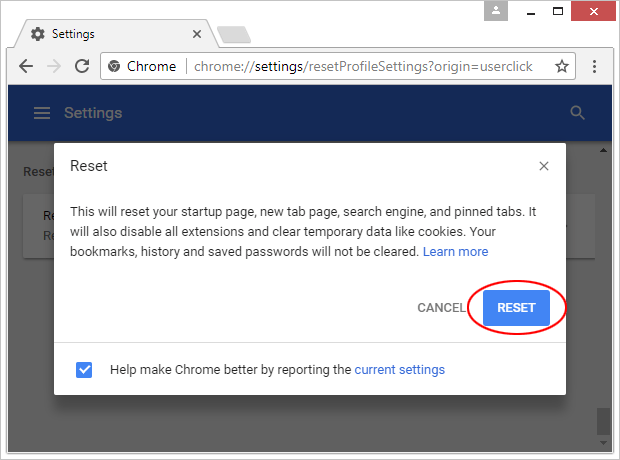Open a new tab

(x=234, y=34)
